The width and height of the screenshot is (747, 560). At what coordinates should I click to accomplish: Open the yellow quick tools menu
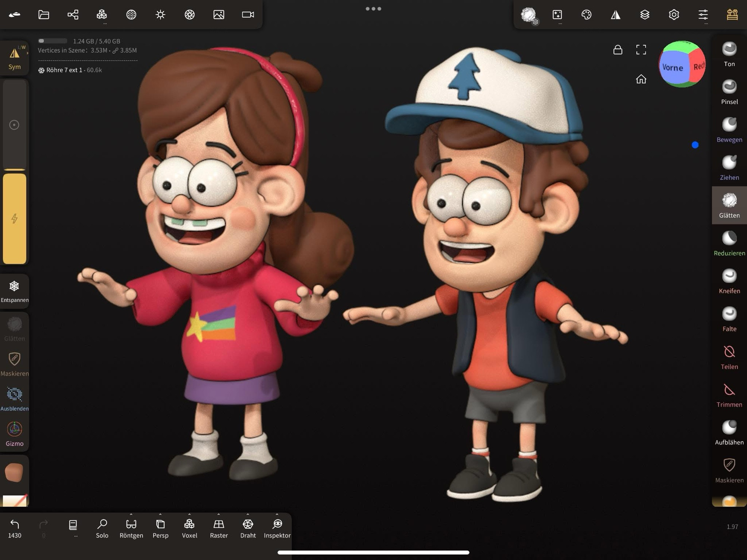click(732, 15)
